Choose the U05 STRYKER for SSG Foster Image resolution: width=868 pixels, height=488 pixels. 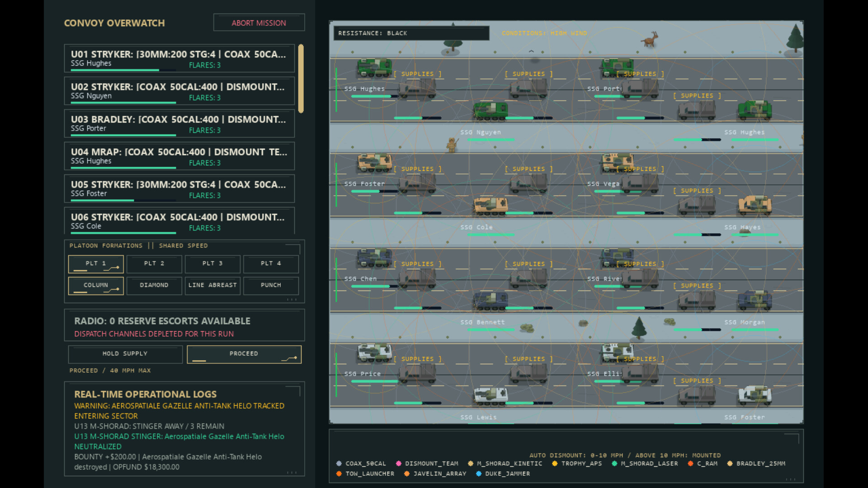[x=179, y=188]
